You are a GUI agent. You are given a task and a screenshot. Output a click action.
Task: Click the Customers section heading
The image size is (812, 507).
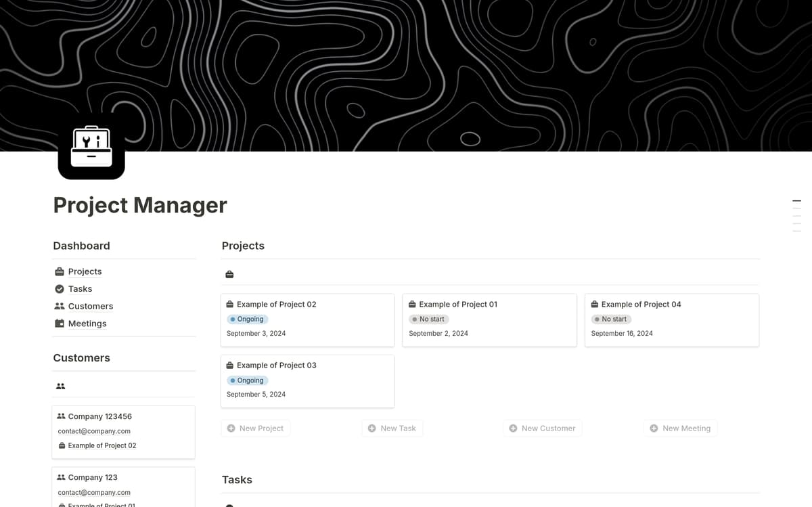[81, 358]
